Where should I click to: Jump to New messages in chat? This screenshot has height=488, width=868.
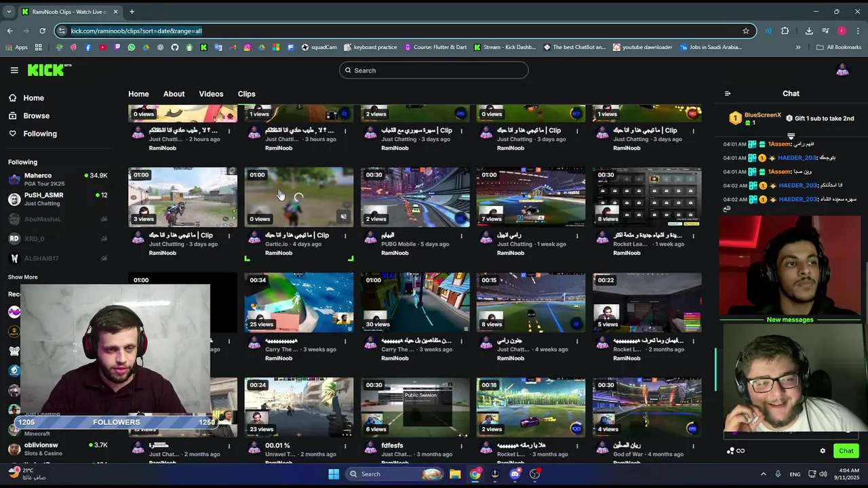click(789, 320)
